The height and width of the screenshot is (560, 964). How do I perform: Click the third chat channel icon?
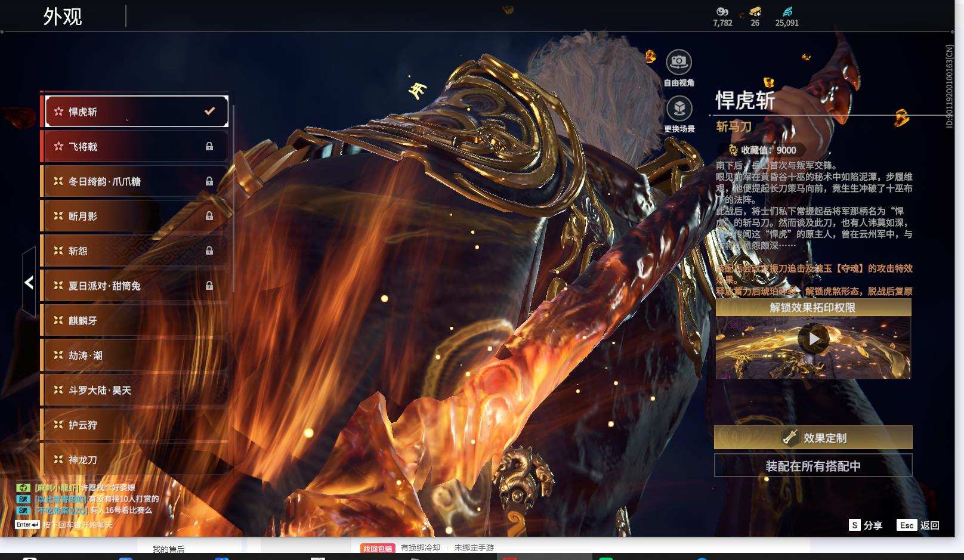(x=23, y=511)
